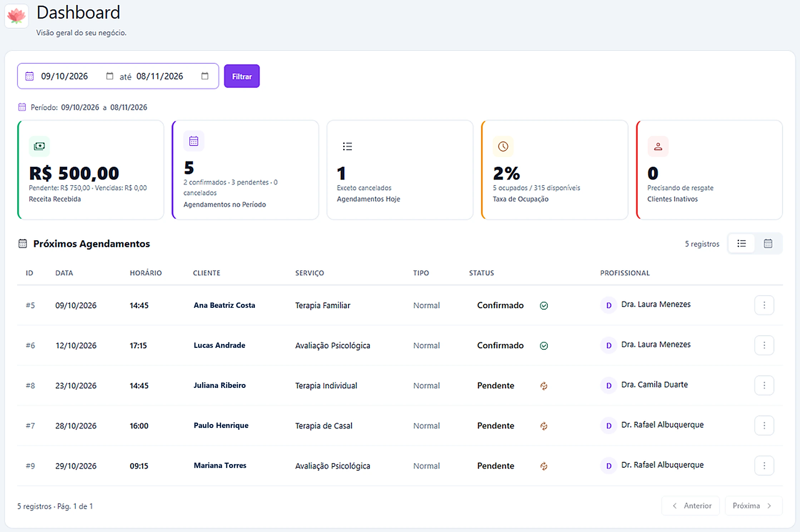Click the lotus flower logo icon

point(16,16)
